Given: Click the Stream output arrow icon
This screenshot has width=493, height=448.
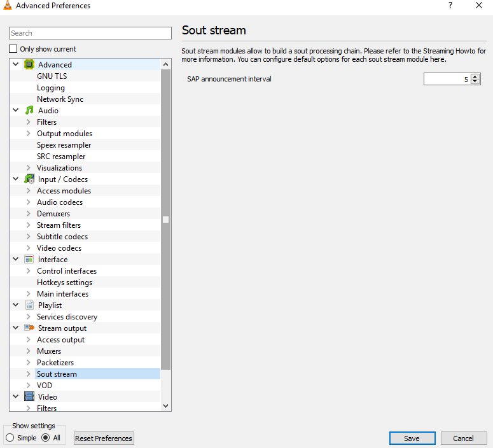Looking at the screenshot, I should pos(29,328).
